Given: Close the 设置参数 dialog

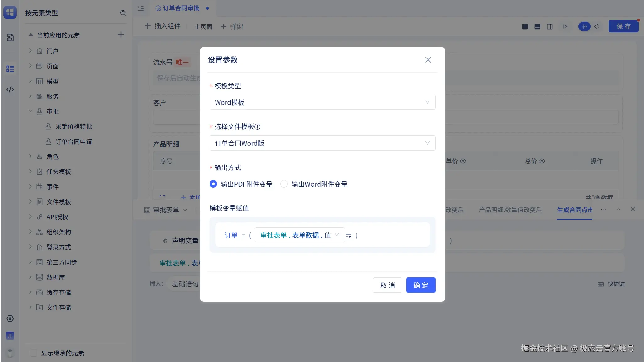Looking at the screenshot, I should point(428,60).
